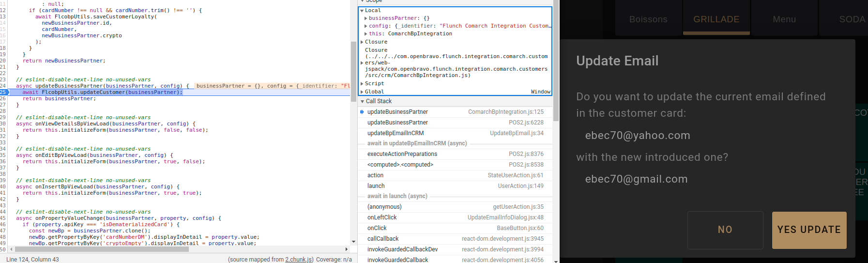Expand the Script scope section
This screenshot has width=868, height=263.
(362, 84)
